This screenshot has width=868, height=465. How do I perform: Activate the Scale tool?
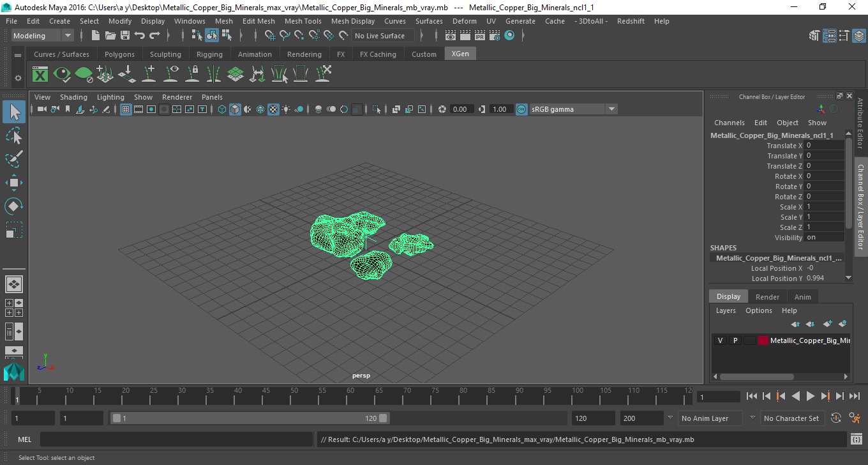coord(14,229)
